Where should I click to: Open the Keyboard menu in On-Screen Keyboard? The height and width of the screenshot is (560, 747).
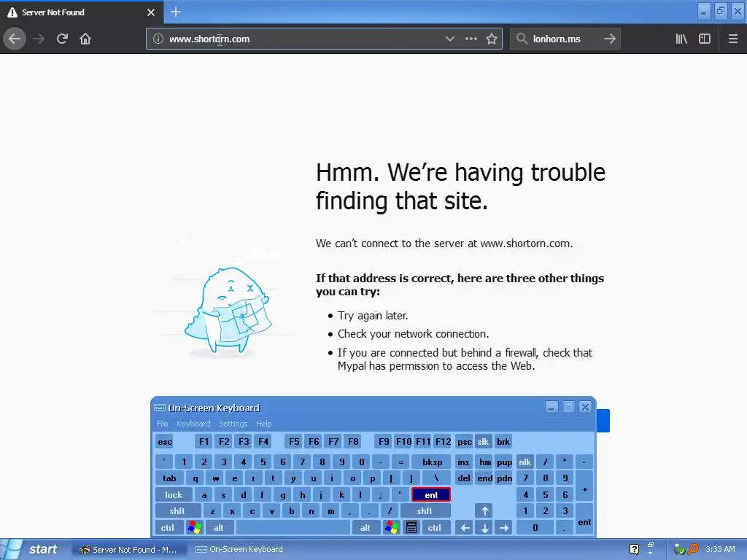pyautogui.click(x=193, y=424)
